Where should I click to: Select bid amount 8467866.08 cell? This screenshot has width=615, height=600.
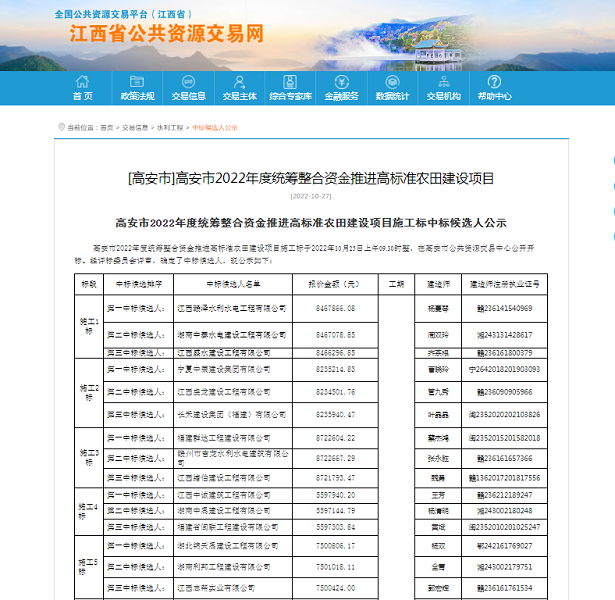[335, 308]
